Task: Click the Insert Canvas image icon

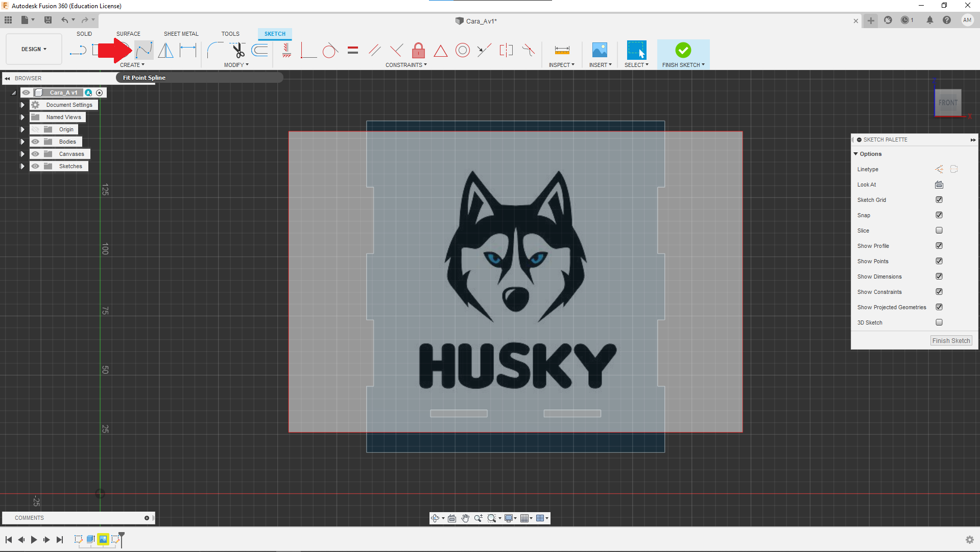Action: click(600, 50)
